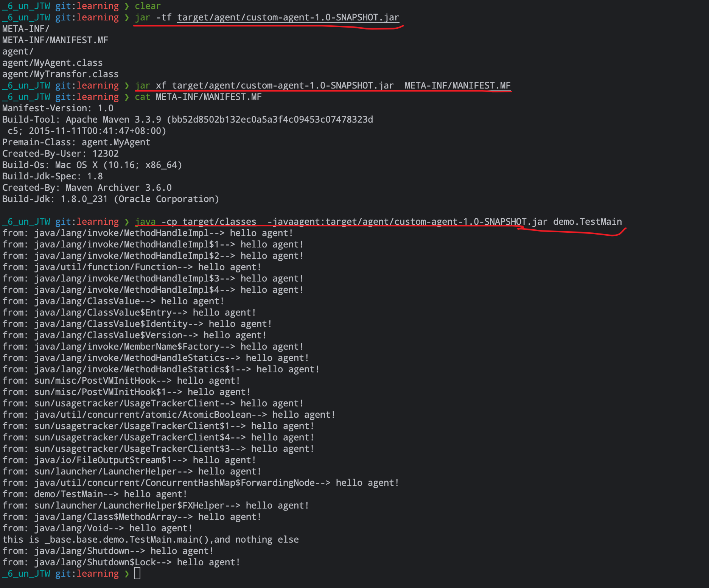The image size is (709, 588).
Task: Click the 'Build-Os: Mac OS X' manifest line
Action: tap(92, 165)
